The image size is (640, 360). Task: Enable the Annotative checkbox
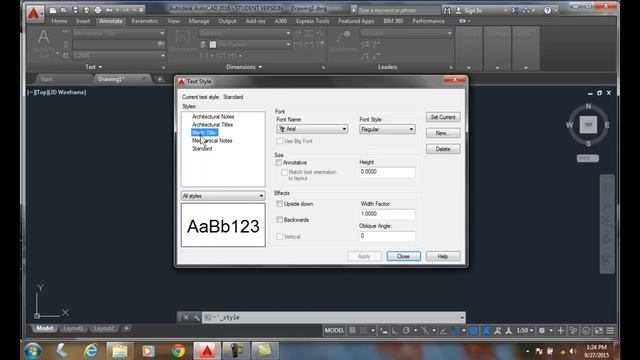279,162
